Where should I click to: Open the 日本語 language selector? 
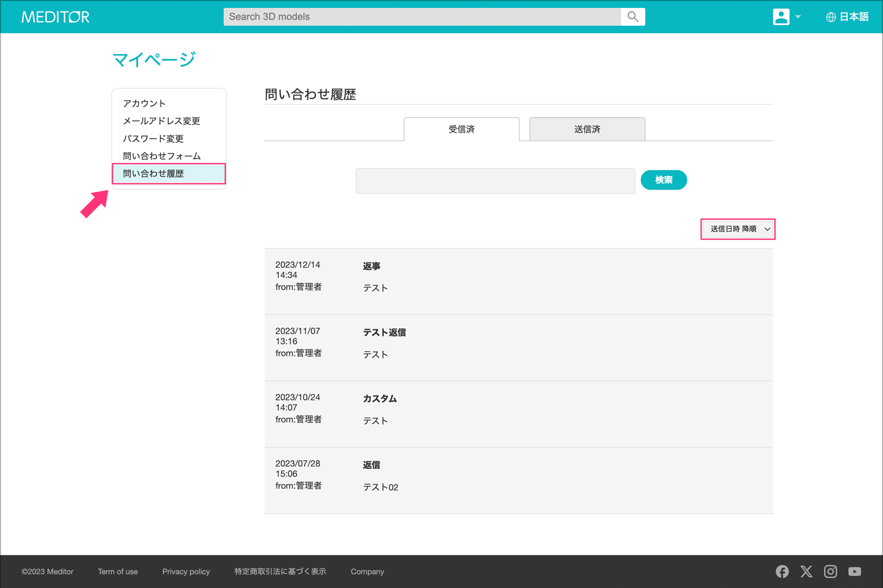854,17
